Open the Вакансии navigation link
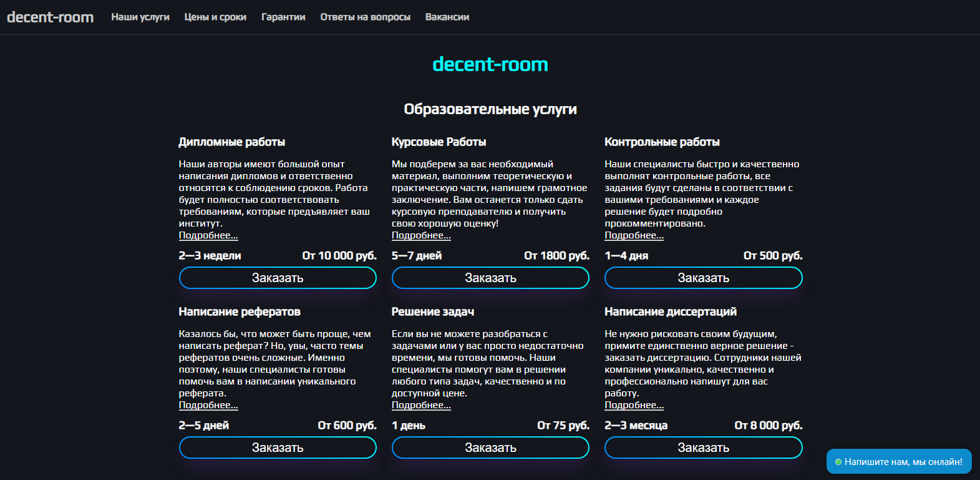The image size is (980, 480). (x=447, y=17)
